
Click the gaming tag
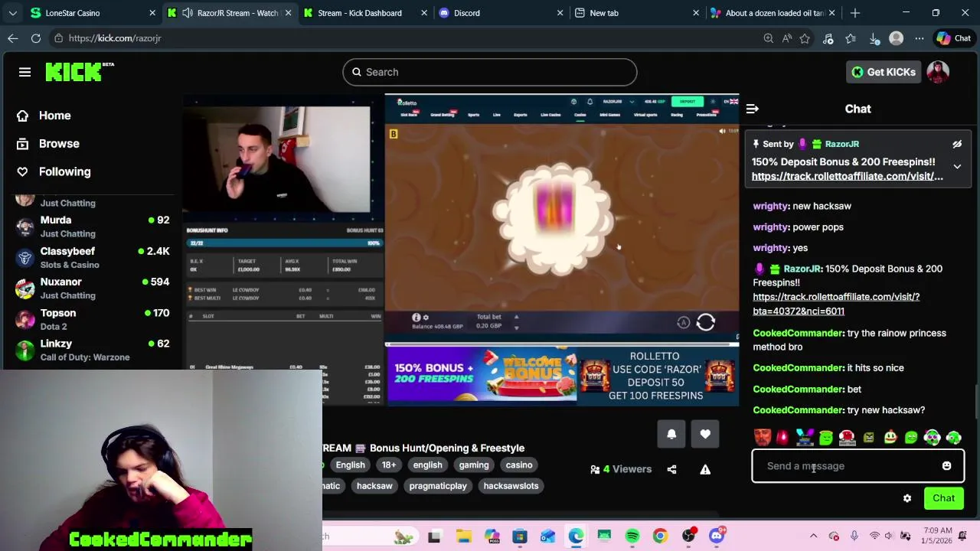click(x=474, y=465)
